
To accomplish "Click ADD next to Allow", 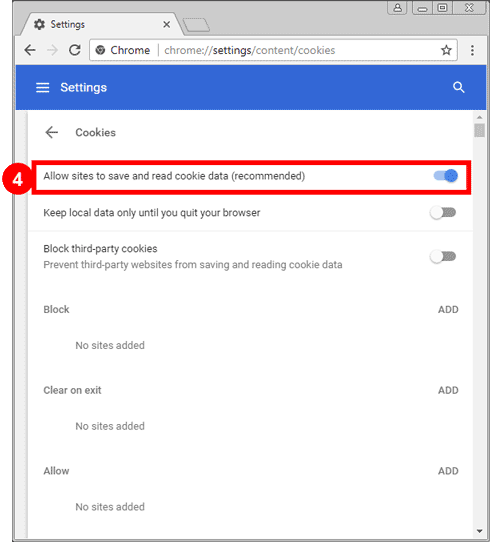I will (x=448, y=471).
